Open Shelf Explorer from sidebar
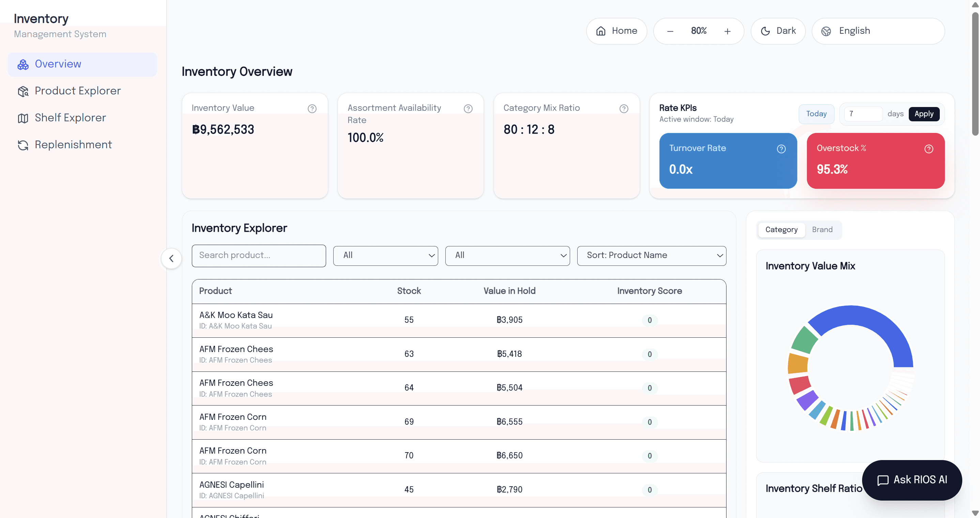 pos(82,118)
